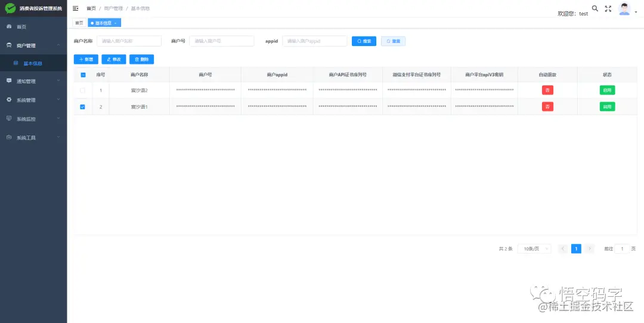644x323 pixels.
Task: Expand the 系统管理 menu chevron
Action: 58,100
